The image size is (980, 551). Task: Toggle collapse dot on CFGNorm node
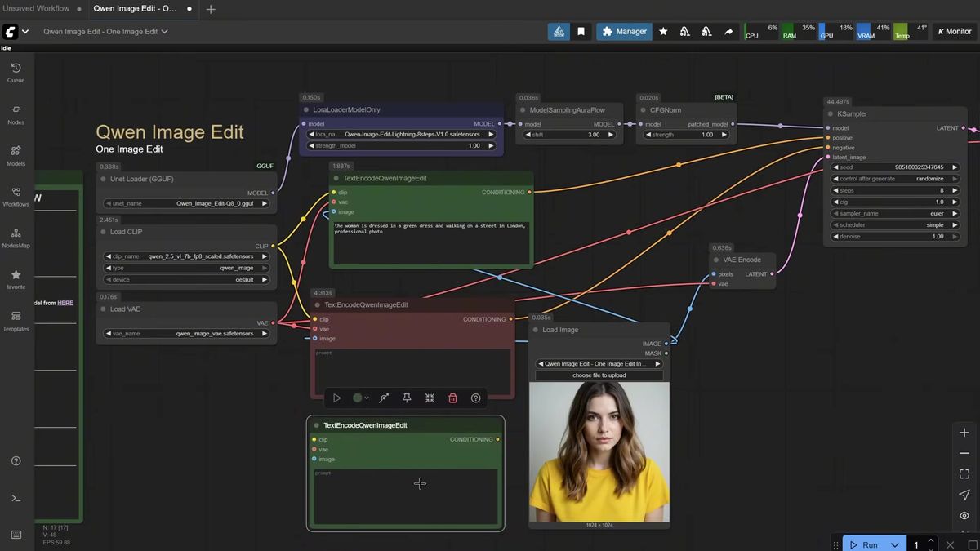pos(643,109)
